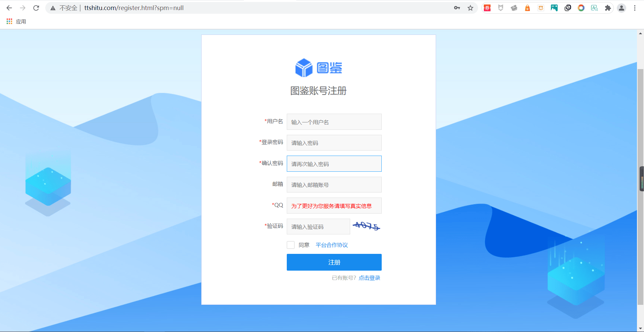
Task: Click the captcha image to refresh it
Action: coord(366,226)
